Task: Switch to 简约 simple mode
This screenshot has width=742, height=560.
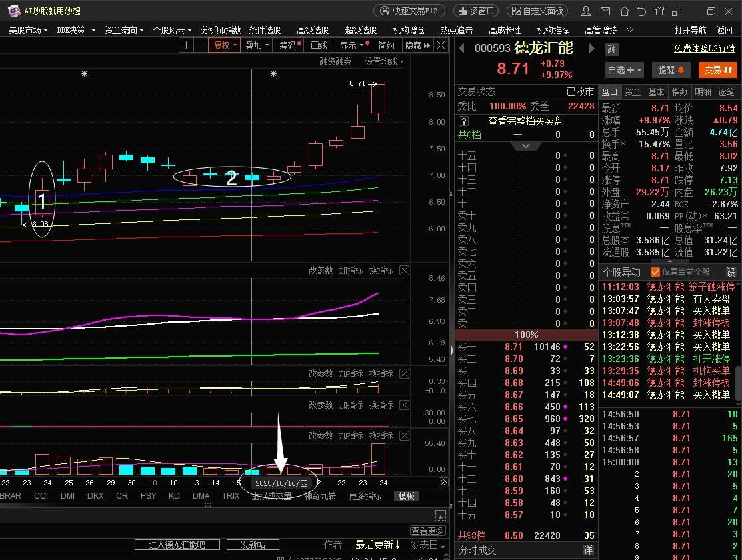Action: pos(386,45)
